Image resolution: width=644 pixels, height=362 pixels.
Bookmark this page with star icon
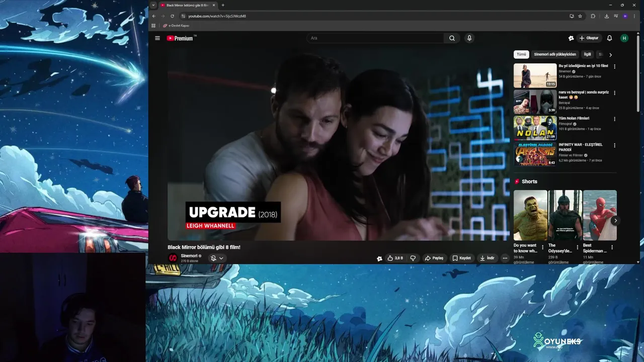(580, 16)
